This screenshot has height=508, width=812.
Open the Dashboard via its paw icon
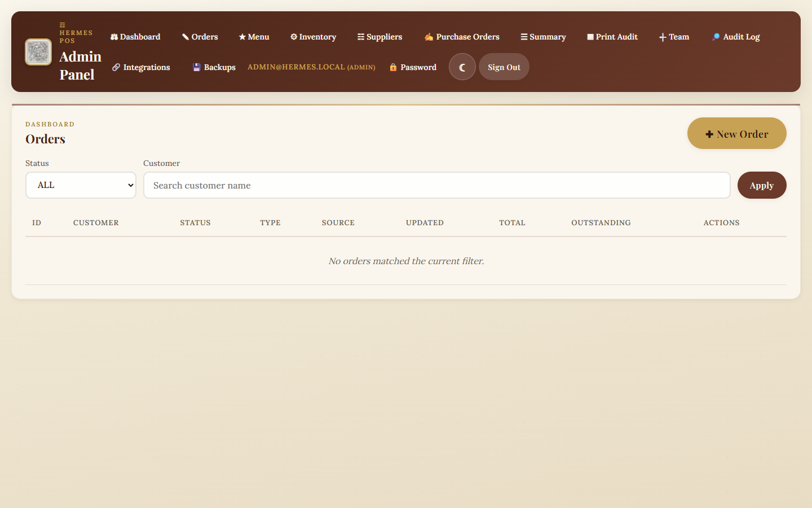click(x=114, y=36)
